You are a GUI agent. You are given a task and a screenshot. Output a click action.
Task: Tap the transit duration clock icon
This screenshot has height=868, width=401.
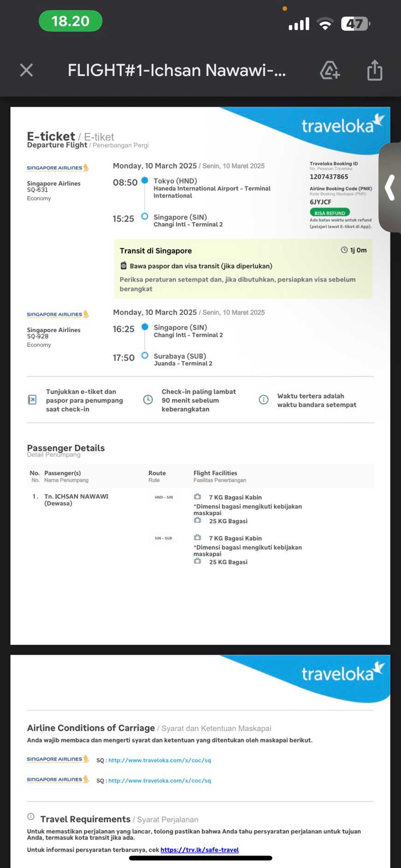tap(344, 250)
